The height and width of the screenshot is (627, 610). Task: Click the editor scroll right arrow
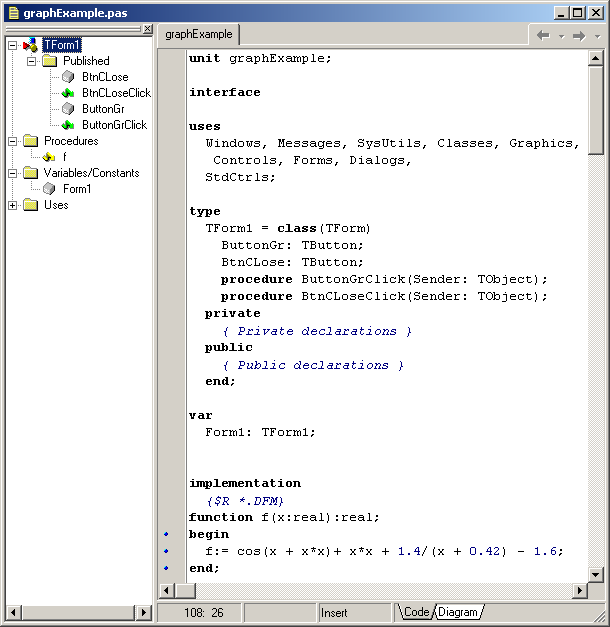580,590
